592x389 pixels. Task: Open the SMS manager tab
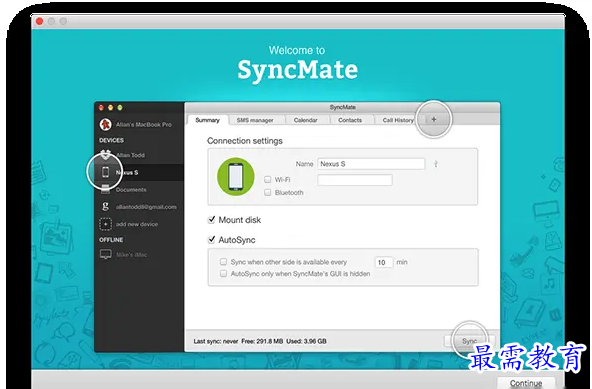point(255,120)
